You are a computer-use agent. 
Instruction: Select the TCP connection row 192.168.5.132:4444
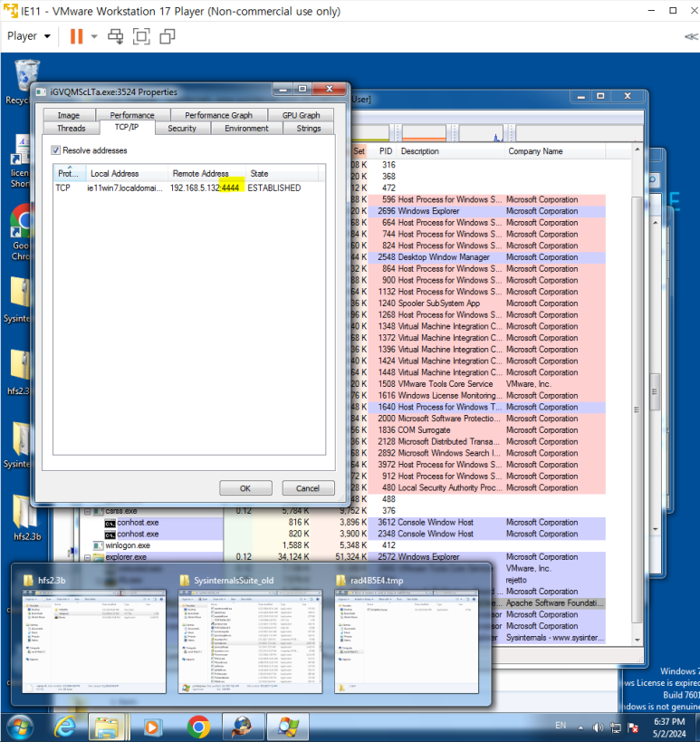189,188
